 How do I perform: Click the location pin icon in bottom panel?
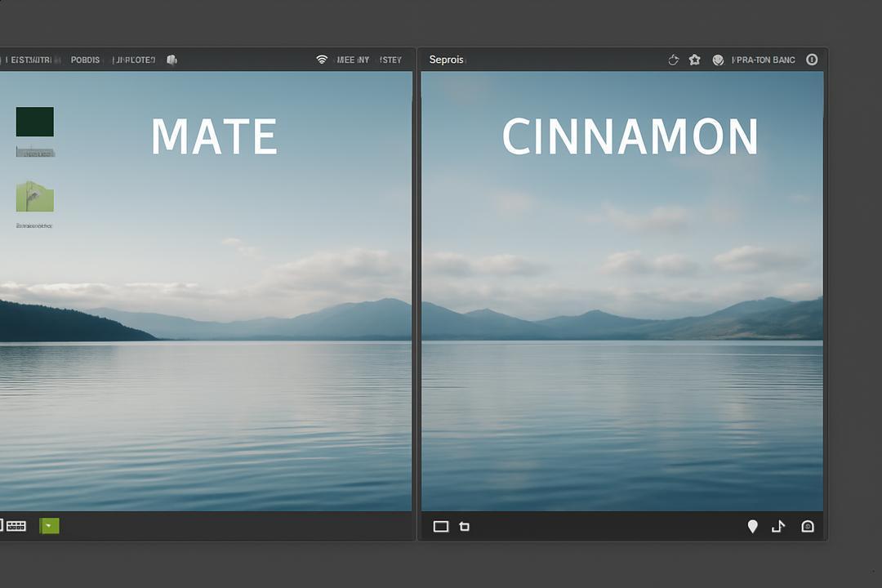753,526
